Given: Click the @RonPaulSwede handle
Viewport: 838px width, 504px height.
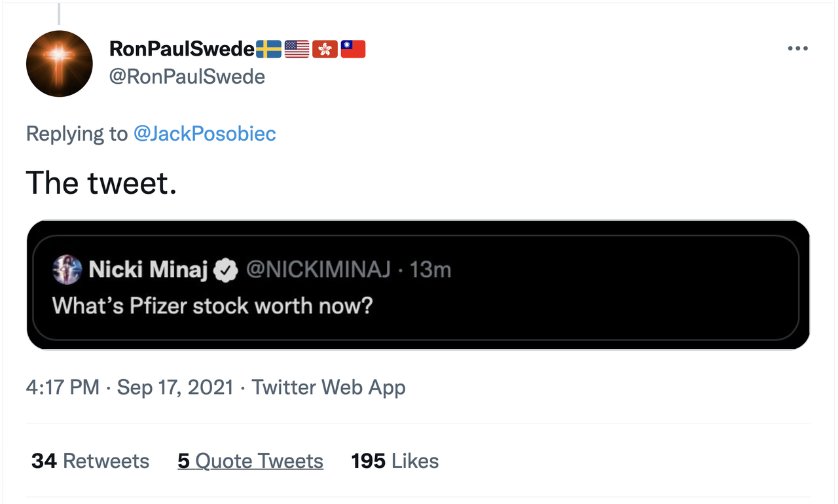Looking at the screenshot, I should tap(187, 77).
